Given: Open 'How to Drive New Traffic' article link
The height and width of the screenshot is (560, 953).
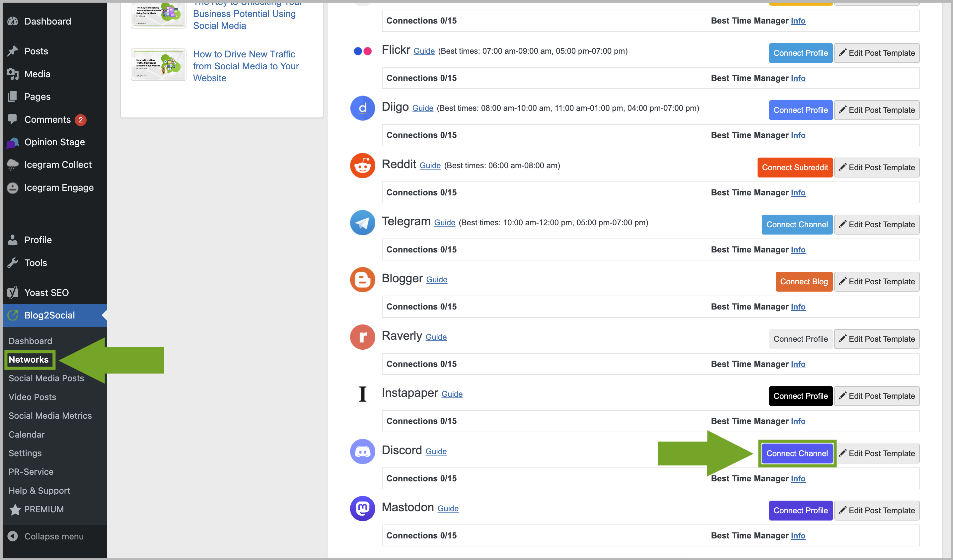Looking at the screenshot, I should 246,66.
